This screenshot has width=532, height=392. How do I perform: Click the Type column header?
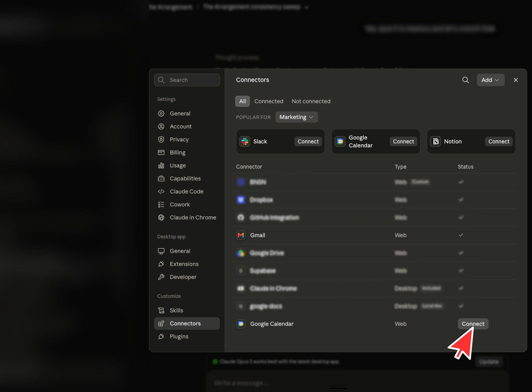(x=400, y=167)
